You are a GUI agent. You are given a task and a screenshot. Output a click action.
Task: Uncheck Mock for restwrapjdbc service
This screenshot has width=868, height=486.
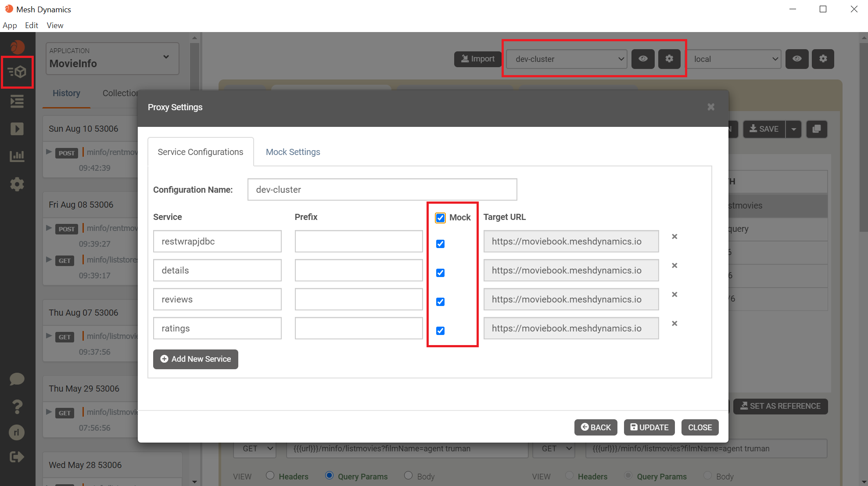click(x=440, y=244)
